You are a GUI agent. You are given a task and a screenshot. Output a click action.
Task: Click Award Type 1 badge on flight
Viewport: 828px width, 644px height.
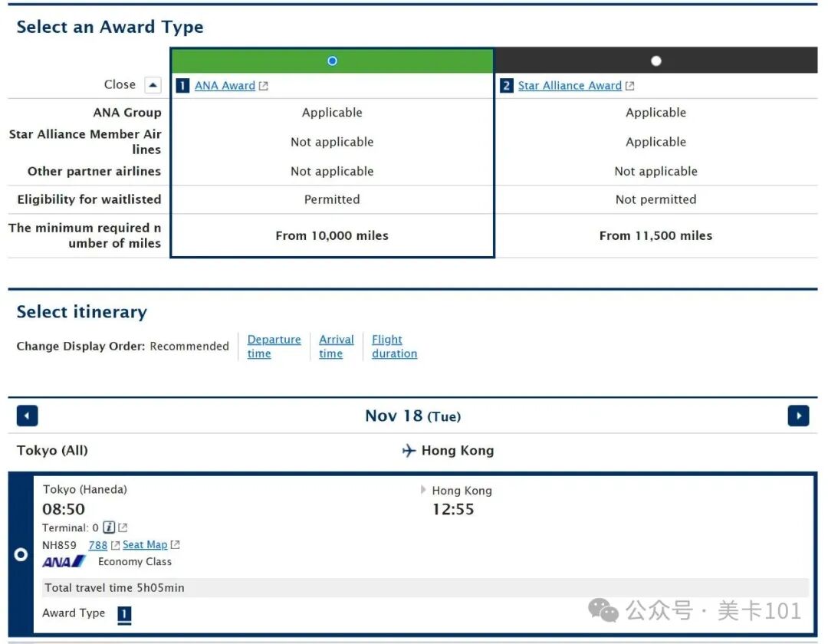pyautogui.click(x=124, y=614)
